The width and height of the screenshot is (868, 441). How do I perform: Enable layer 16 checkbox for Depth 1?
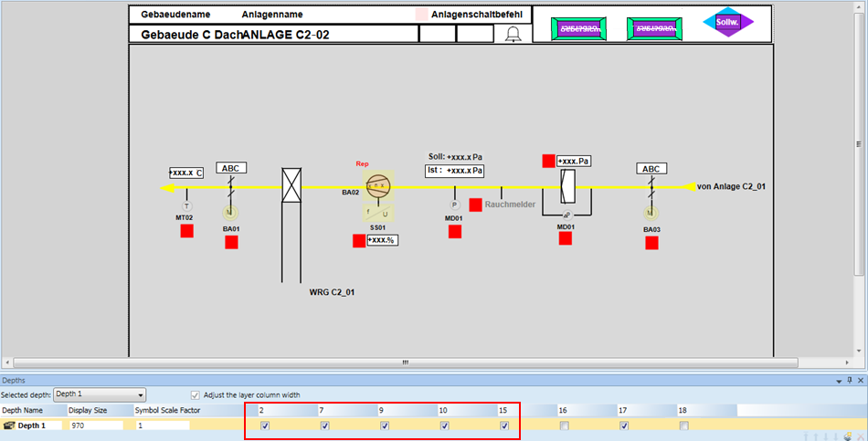coord(564,425)
